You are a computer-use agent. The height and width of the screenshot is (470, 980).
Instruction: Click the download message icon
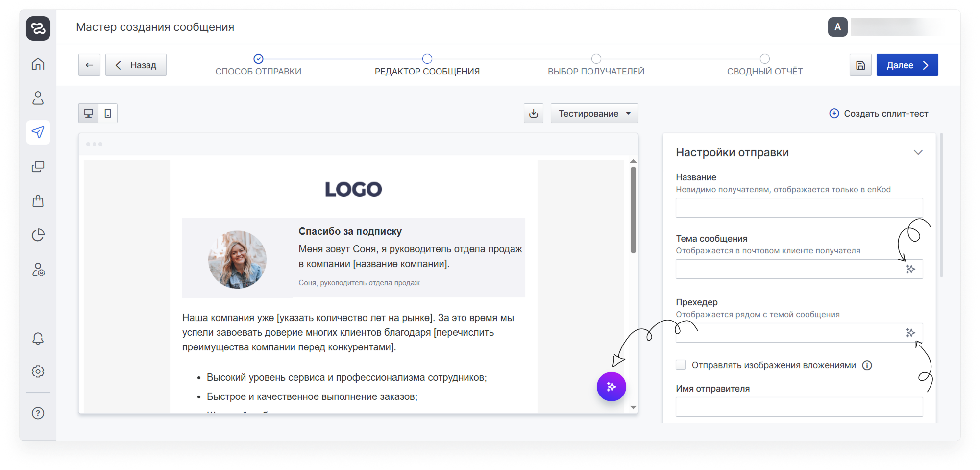pyautogui.click(x=534, y=113)
